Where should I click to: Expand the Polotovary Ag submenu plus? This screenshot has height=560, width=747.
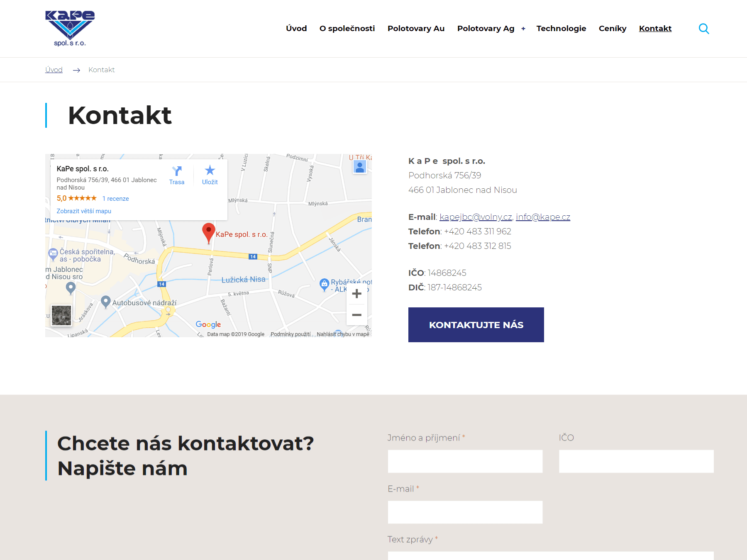[523, 29]
